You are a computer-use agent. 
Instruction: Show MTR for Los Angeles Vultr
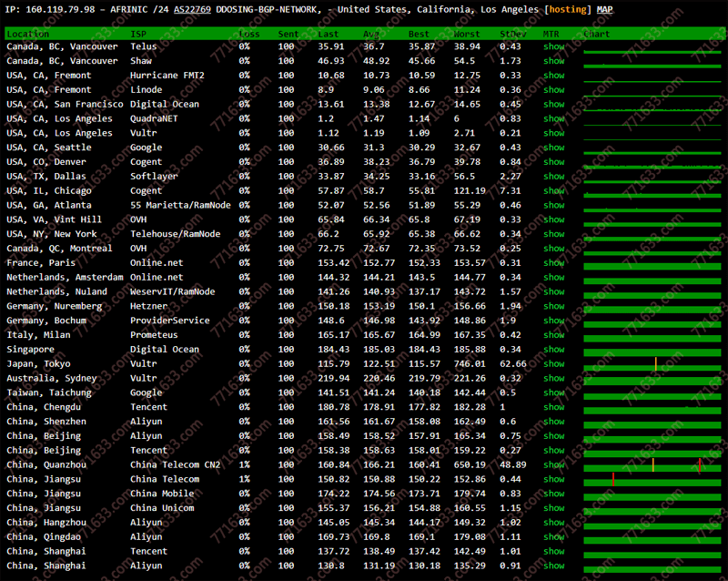(554, 133)
